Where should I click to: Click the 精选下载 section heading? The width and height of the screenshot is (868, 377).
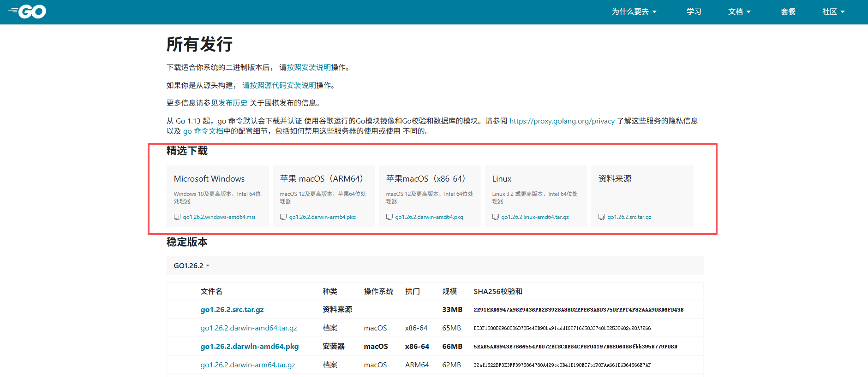pos(187,151)
